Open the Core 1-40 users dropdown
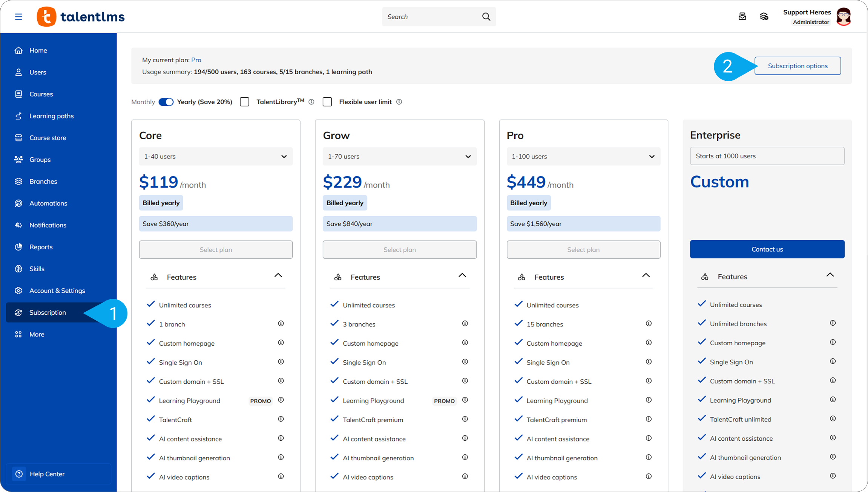Screen dimensions: 868x492 point(216,156)
